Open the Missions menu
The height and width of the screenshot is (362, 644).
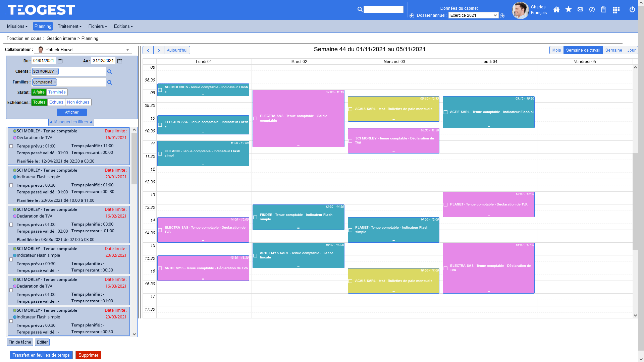pyautogui.click(x=17, y=26)
